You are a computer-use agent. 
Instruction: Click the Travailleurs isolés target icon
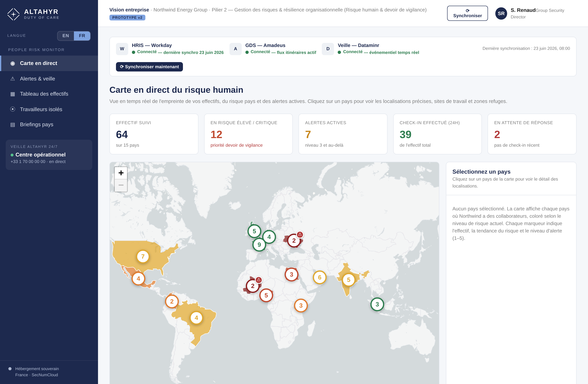click(x=13, y=109)
